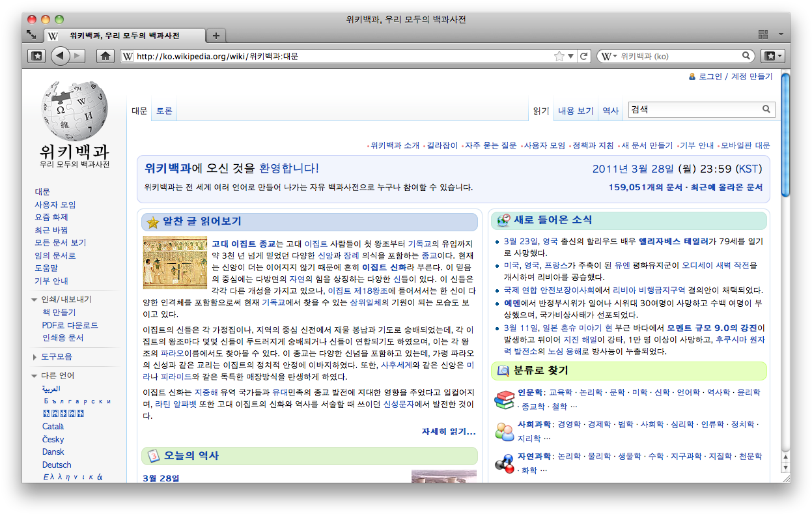812x514 pixels.
Task: Click the tab groups grid icon
Action: click(764, 35)
